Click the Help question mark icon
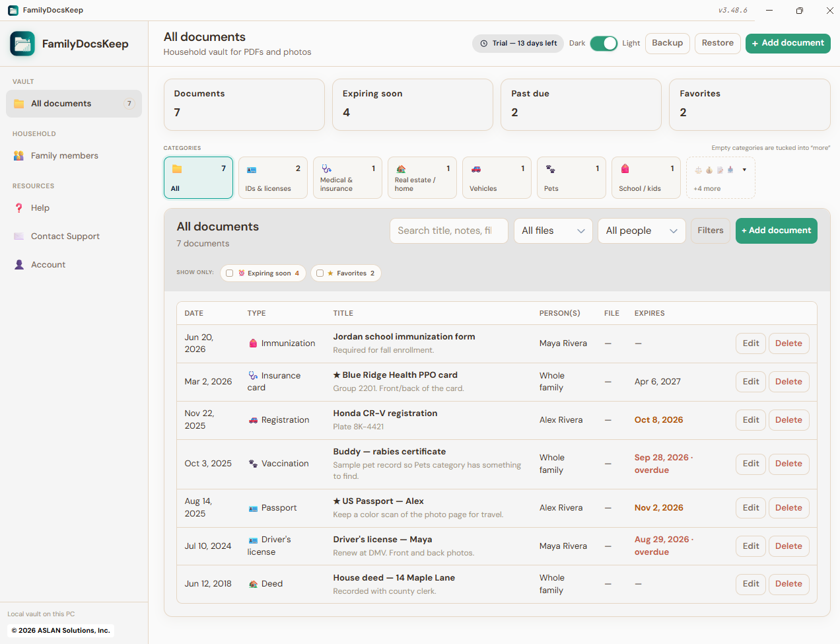The width and height of the screenshot is (840, 644). (18, 208)
